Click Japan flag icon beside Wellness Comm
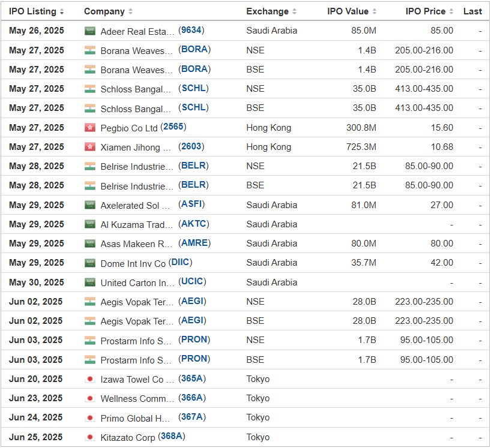The height and width of the screenshot is (448, 491). pyautogui.click(x=90, y=399)
